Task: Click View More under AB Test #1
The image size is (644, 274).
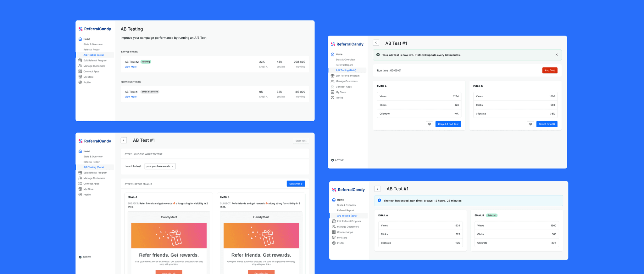Action: [x=130, y=97]
